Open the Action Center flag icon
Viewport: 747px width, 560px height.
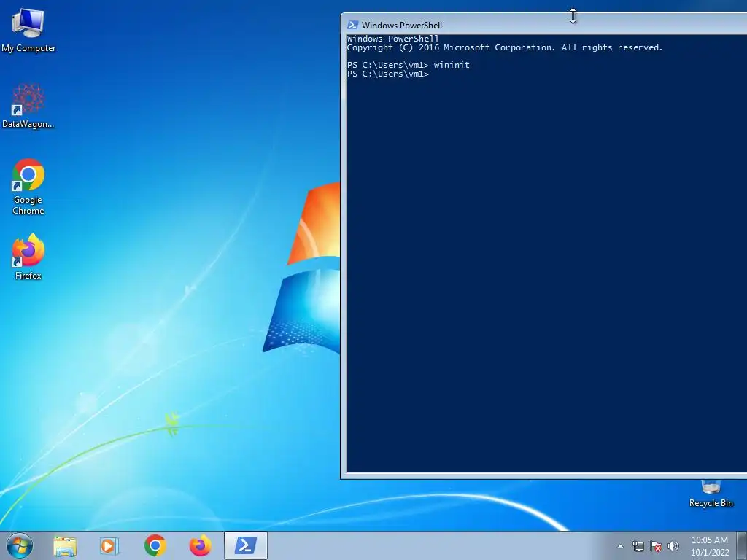point(656,546)
